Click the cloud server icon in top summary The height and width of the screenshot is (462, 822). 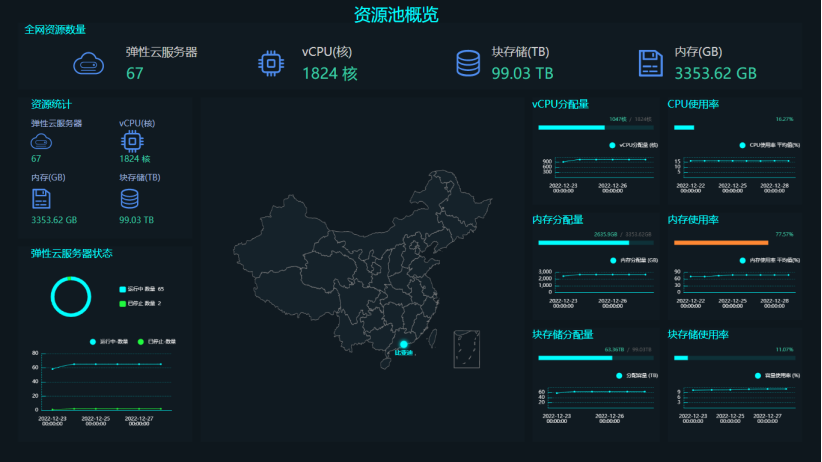coord(89,64)
